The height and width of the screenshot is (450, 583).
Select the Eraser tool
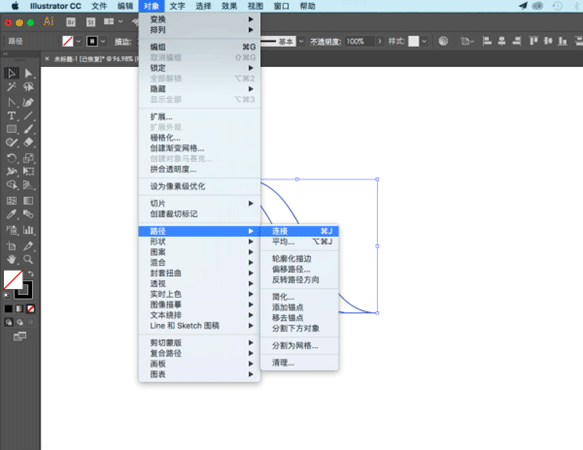tap(28, 142)
